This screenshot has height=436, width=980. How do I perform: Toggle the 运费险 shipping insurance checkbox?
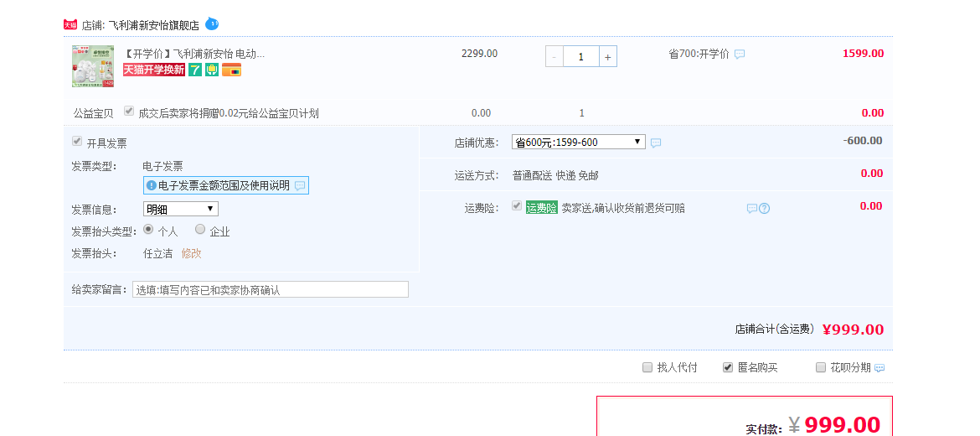tap(517, 205)
